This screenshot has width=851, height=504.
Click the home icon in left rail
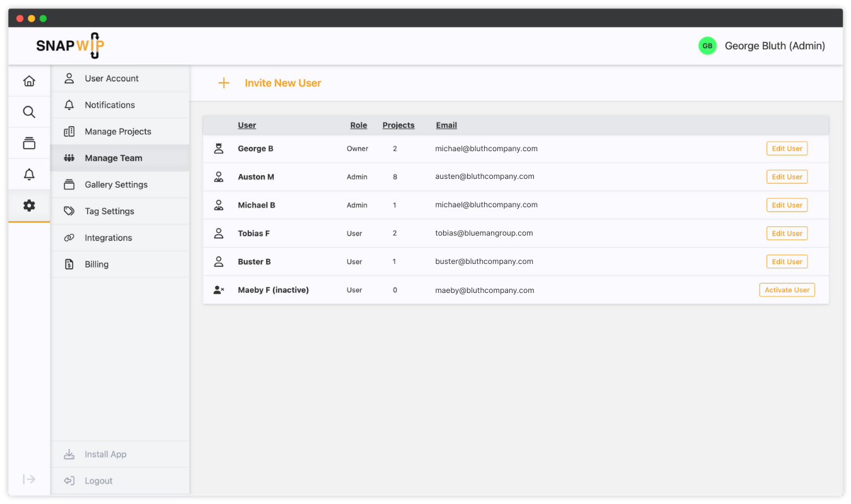click(x=29, y=81)
